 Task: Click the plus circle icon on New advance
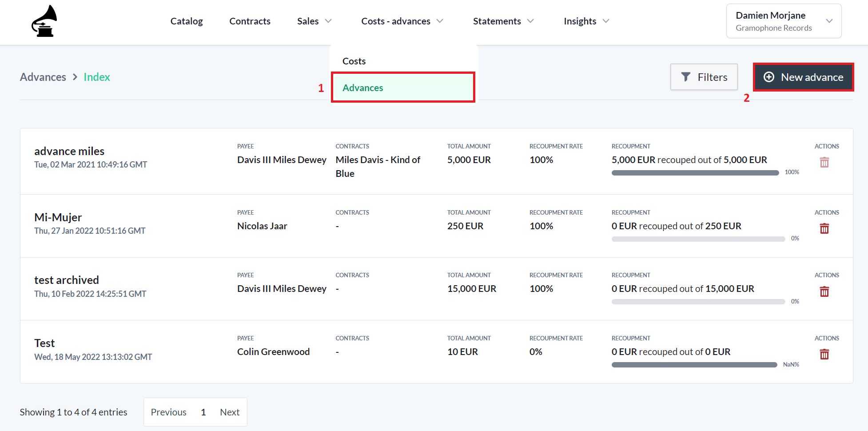tap(769, 77)
